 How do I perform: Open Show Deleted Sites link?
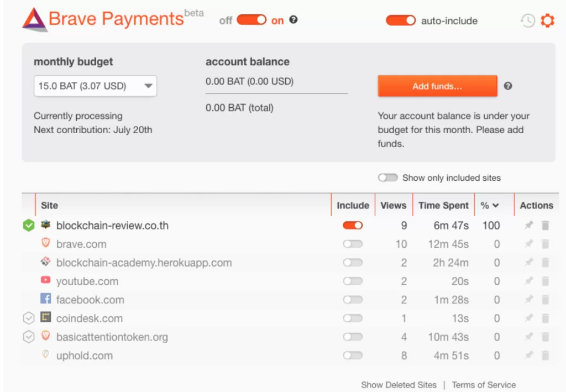[399, 385]
